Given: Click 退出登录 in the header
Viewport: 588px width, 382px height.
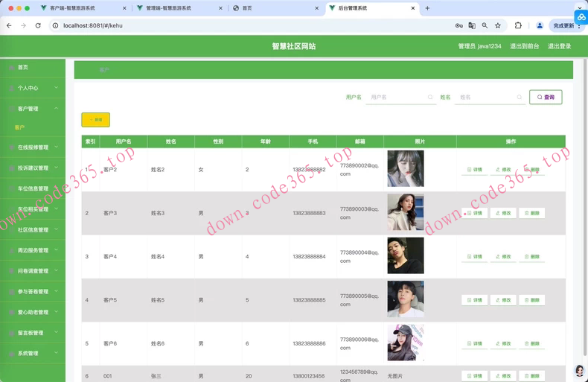Looking at the screenshot, I should [559, 46].
